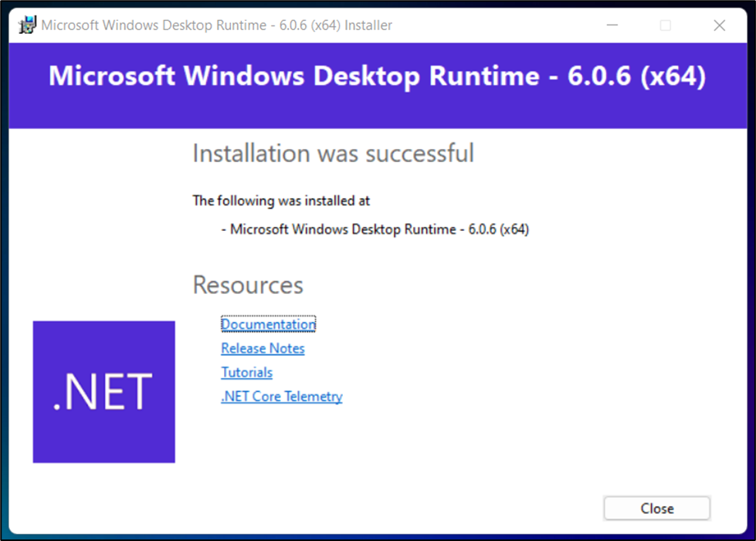The width and height of the screenshot is (756, 541).
Task: Click "The following was installed at" text
Action: [281, 201]
